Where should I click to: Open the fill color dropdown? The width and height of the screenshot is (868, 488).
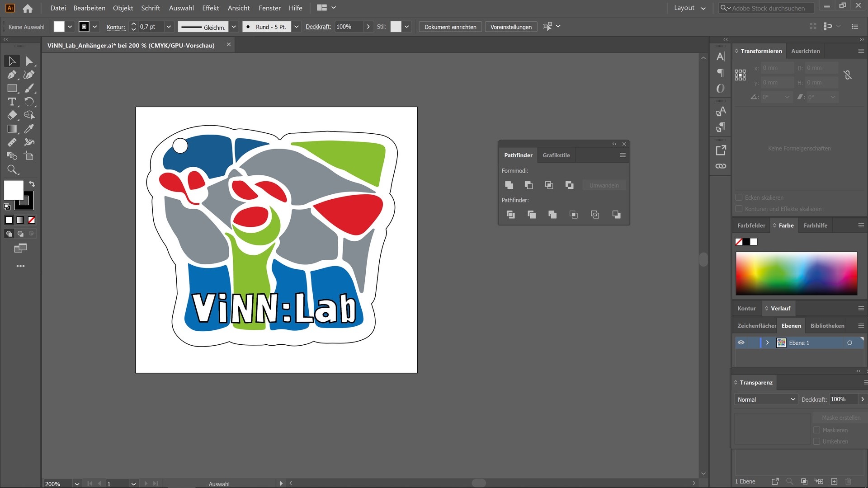(70, 27)
